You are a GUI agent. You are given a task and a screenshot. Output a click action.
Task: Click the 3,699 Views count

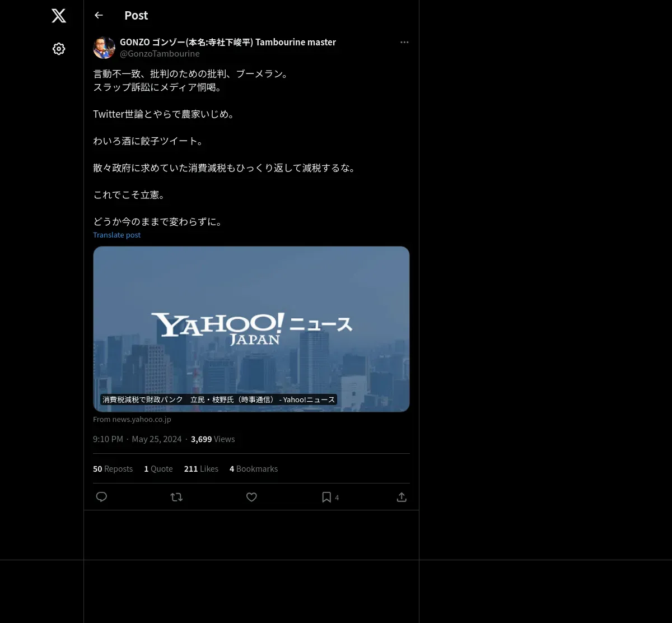pyautogui.click(x=213, y=439)
